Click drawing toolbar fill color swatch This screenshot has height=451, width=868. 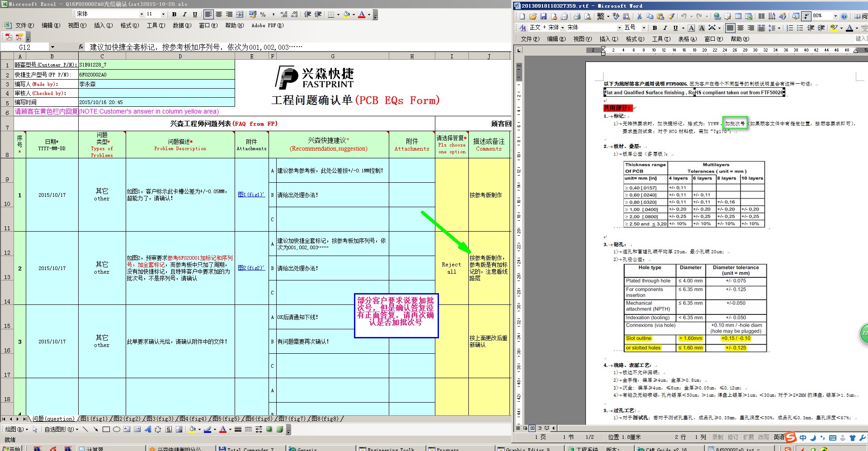coord(192,429)
